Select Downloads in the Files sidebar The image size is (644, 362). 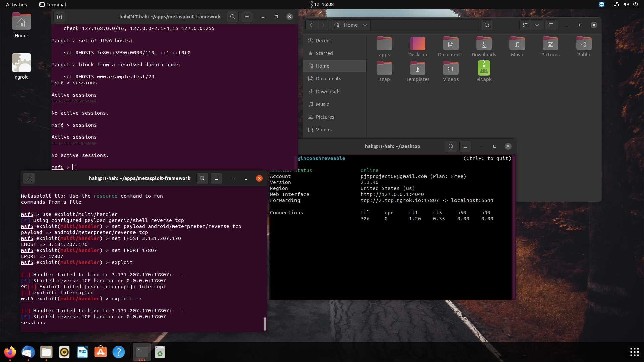(x=328, y=91)
